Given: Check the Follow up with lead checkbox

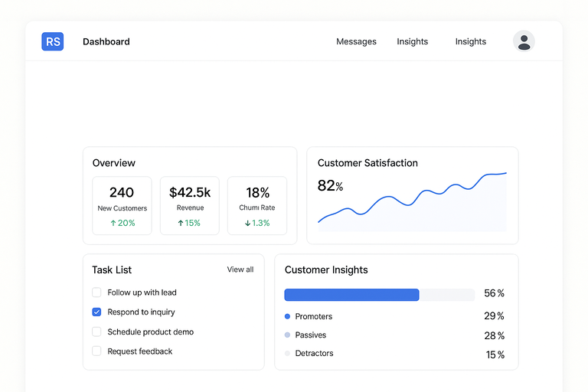Looking at the screenshot, I should point(96,292).
